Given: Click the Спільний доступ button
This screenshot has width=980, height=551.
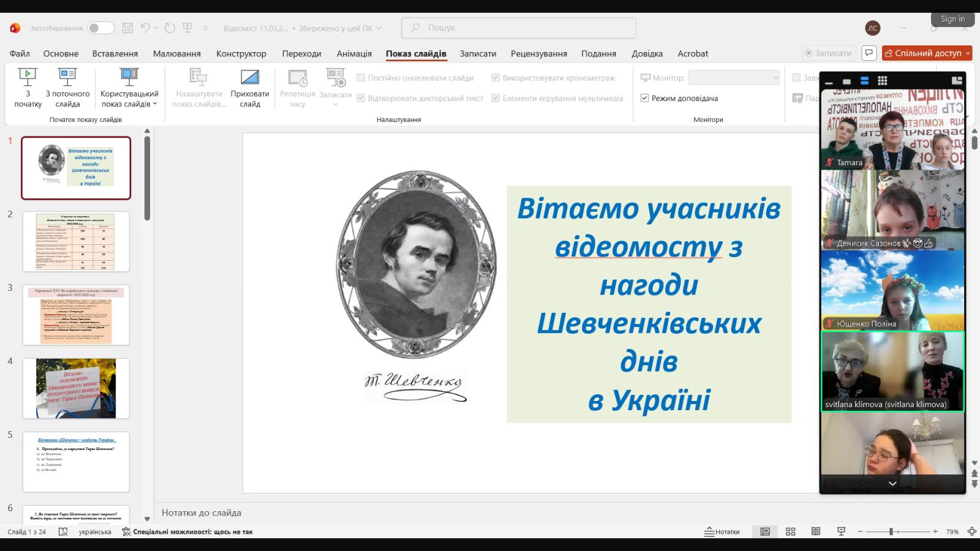Looking at the screenshot, I should point(926,53).
